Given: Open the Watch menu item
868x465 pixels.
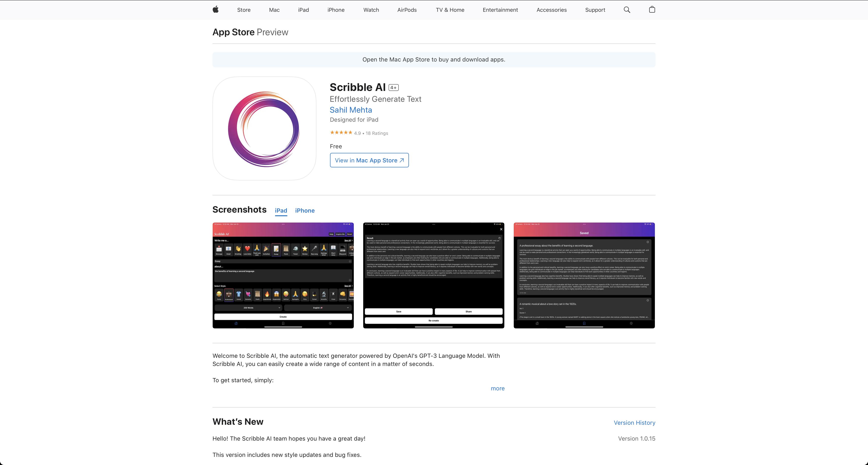Looking at the screenshot, I should [x=371, y=10].
